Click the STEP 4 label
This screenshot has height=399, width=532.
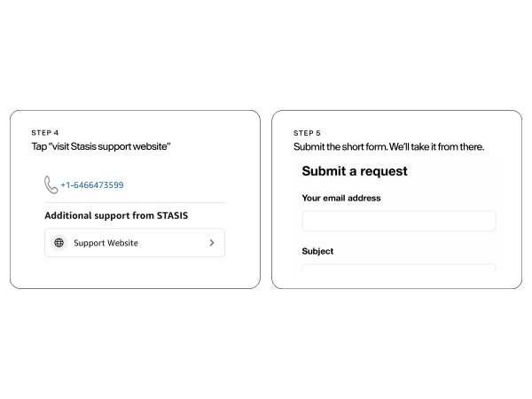click(x=45, y=133)
